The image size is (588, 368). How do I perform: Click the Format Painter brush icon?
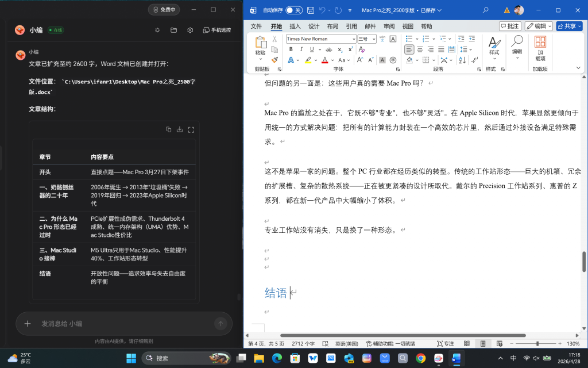(274, 60)
